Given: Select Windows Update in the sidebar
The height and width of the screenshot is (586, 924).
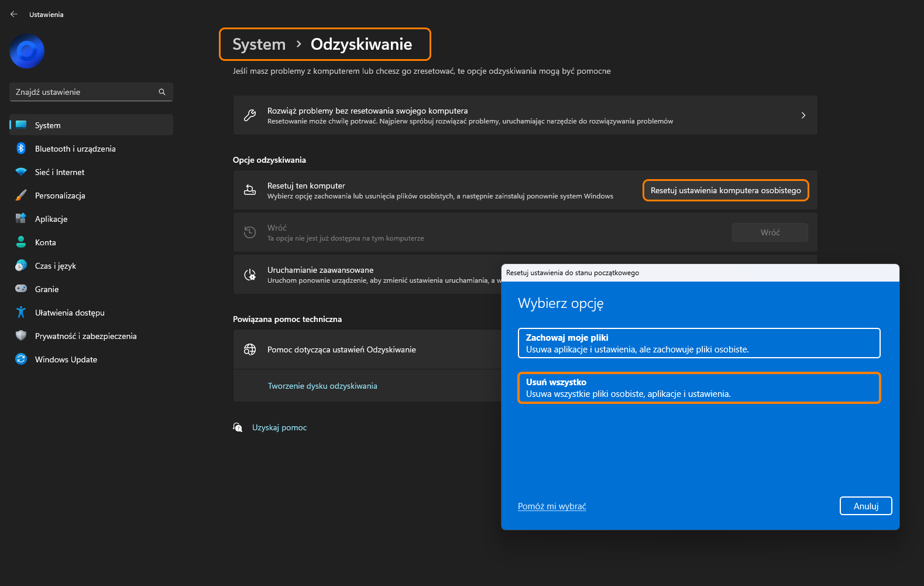Looking at the screenshot, I should [x=91, y=359].
